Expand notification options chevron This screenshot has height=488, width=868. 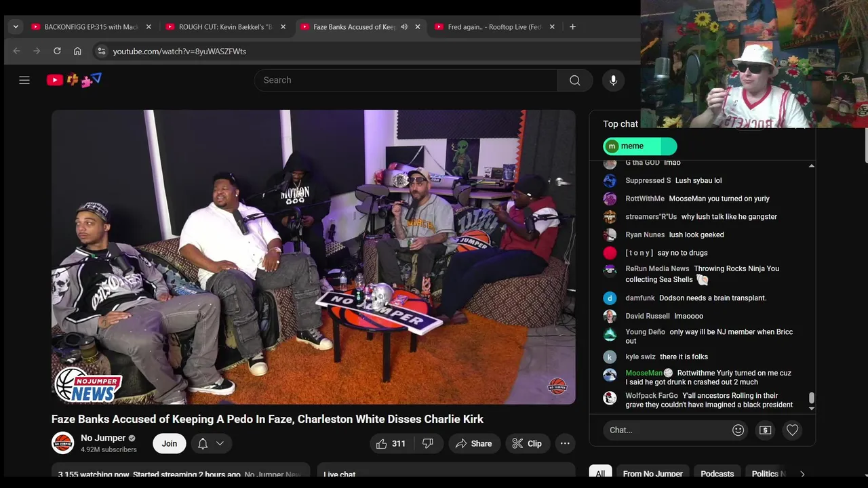220,443
